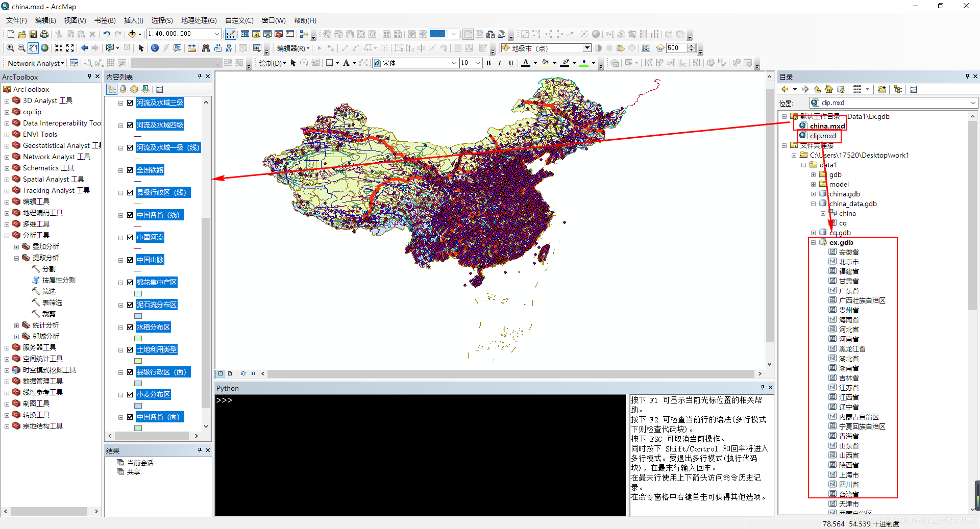
Task: Open the 自定义(C) menu
Action: (x=239, y=20)
